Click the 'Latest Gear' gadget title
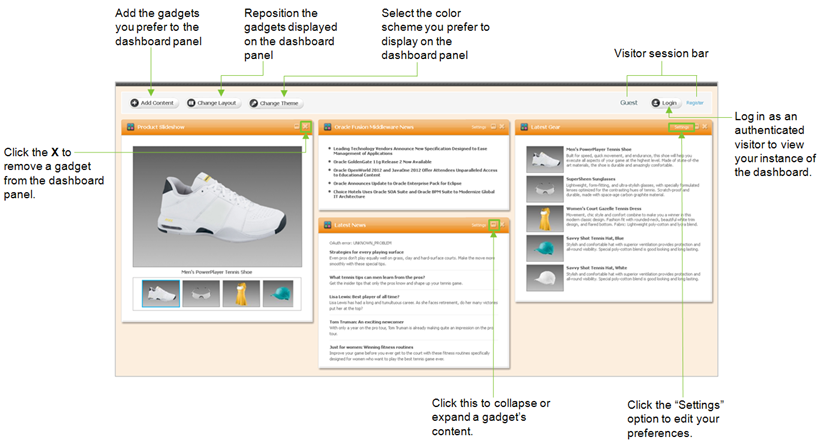The width and height of the screenshot is (819, 444). pos(545,127)
